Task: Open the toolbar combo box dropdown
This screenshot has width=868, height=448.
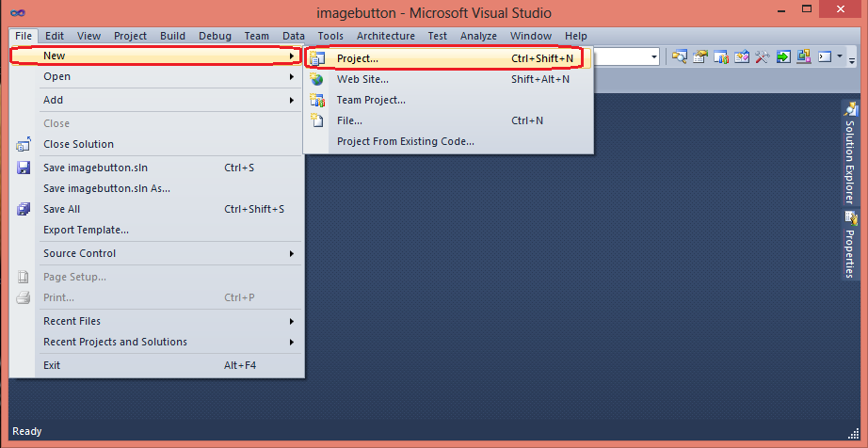Action: (x=654, y=56)
